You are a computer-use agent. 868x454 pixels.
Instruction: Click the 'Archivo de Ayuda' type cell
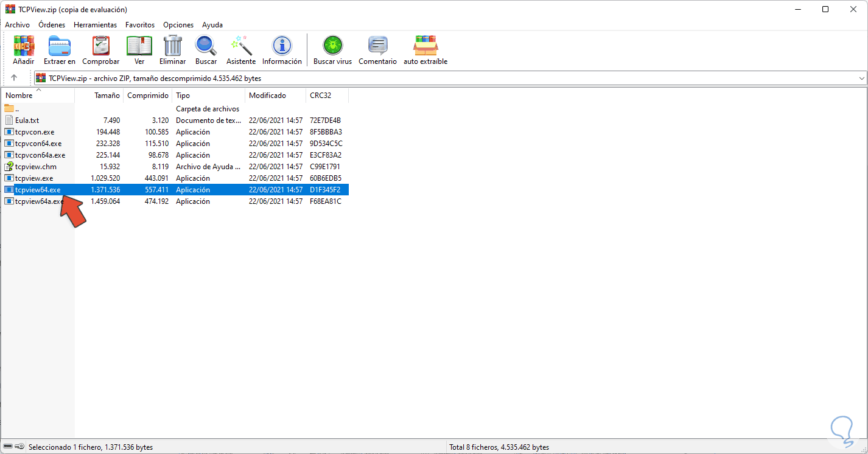point(208,167)
